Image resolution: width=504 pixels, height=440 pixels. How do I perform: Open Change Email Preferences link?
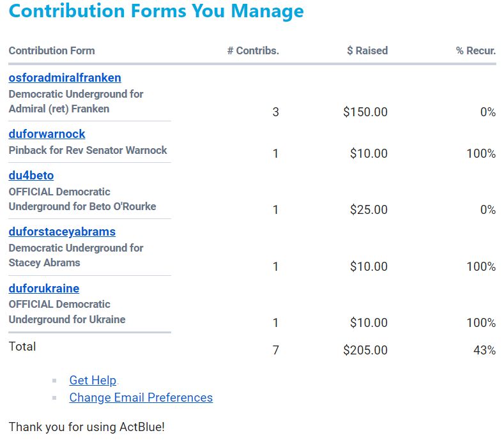click(x=141, y=398)
